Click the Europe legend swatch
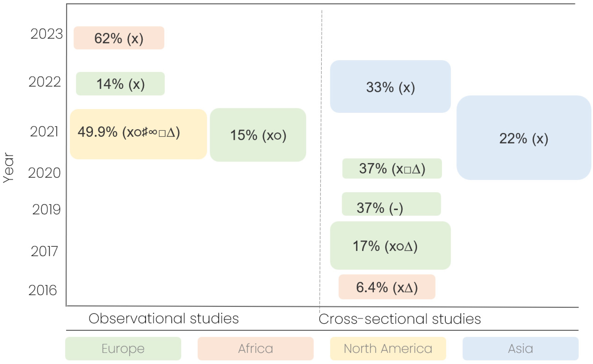The height and width of the screenshot is (364, 593). pos(123,348)
